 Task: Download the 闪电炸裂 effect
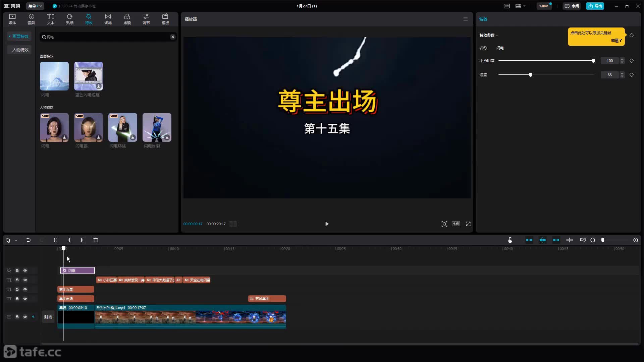click(167, 137)
